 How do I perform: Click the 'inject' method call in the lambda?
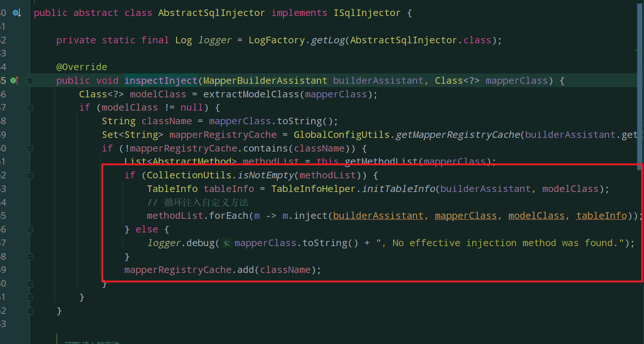point(311,216)
